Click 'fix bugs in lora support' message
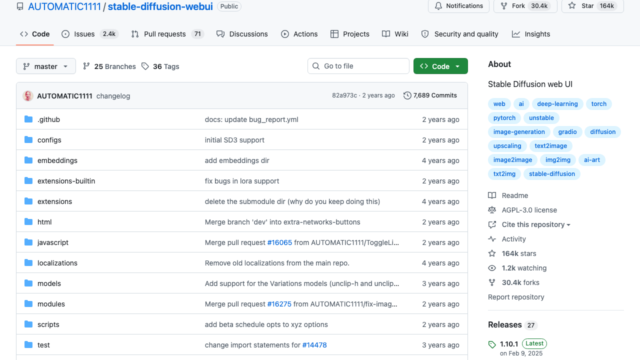This screenshot has height=360, width=640. 242,181
